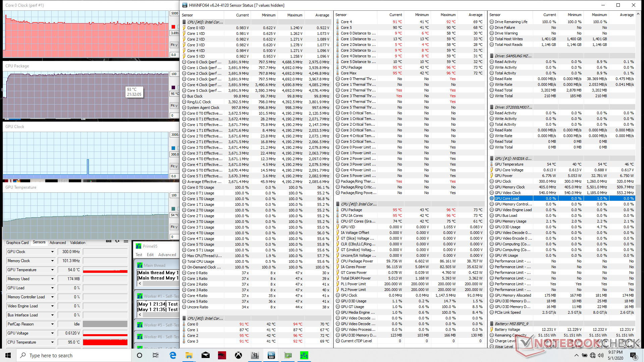Click the 5000 max value field in Core 0 Clock graph
The width and height of the screenshot is (644, 362).
click(x=174, y=13)
